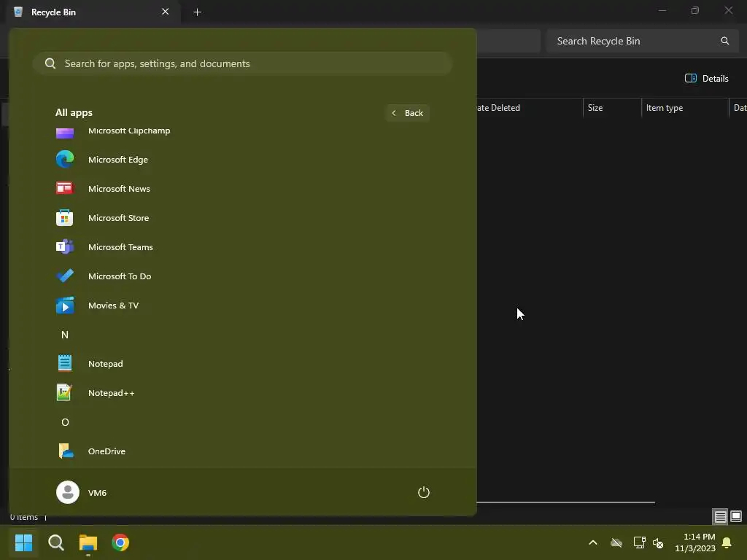Sort by the Size column header
The image size is (747, 560).
click(x=612, y=108)
